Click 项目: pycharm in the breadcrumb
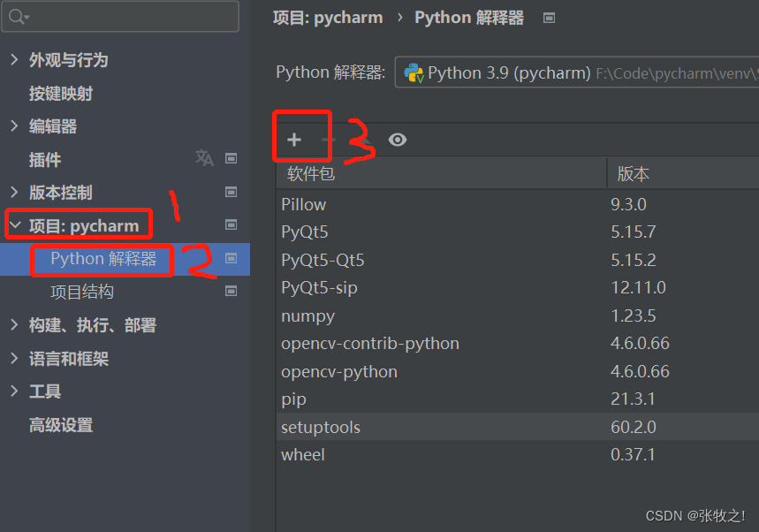The width and height of the screenshot is (759, 532). [328, 18]
